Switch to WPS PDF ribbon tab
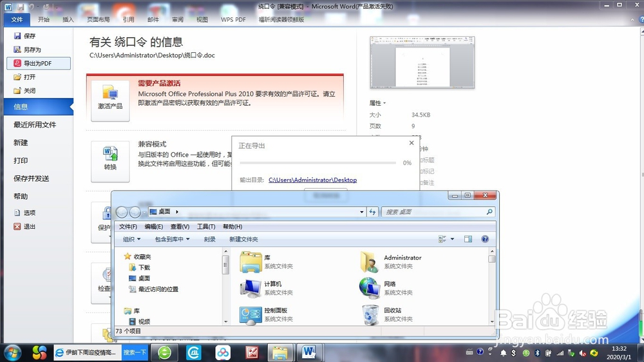 pos(233,19)
